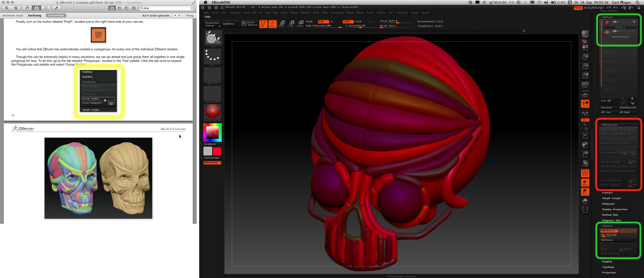Click the annotate pencil icon in PDF viewer
The image size is (644, 278).
click(x=57, y=8)
